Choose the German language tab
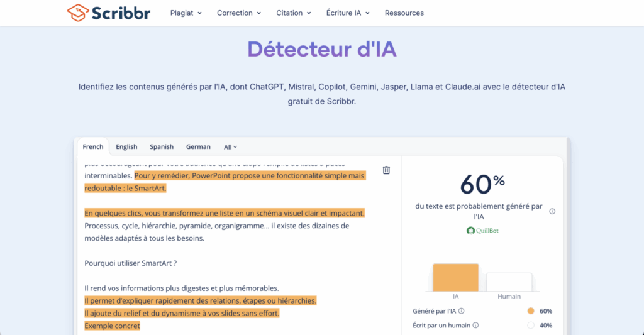The width and height of the screenshot is (644, 335). point(198,147)
